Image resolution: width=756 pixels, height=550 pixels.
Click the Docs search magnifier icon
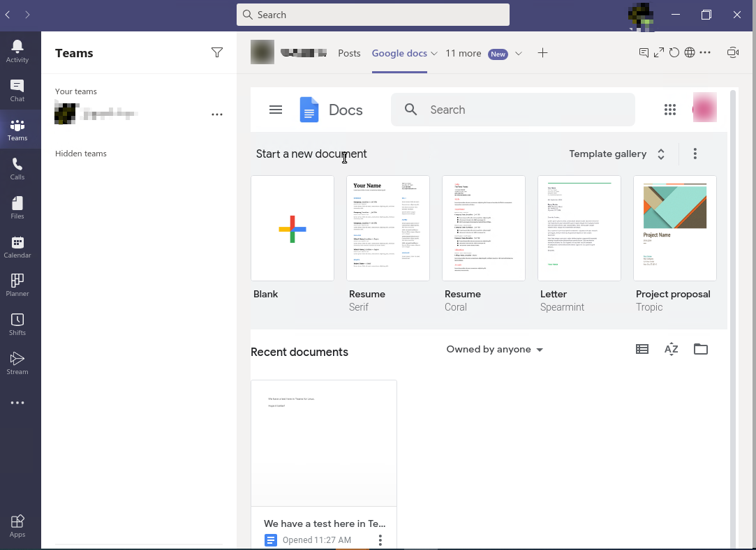[410, 110]
